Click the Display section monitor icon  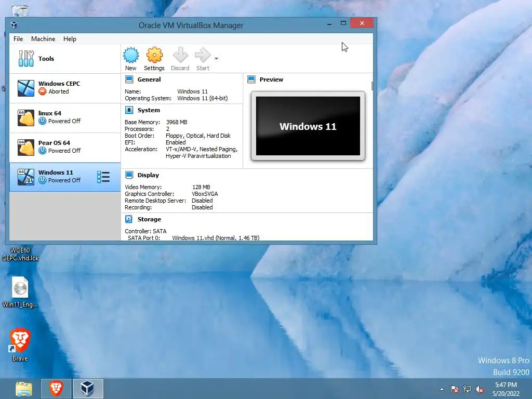pyautogui.click(x=129, y=175)
